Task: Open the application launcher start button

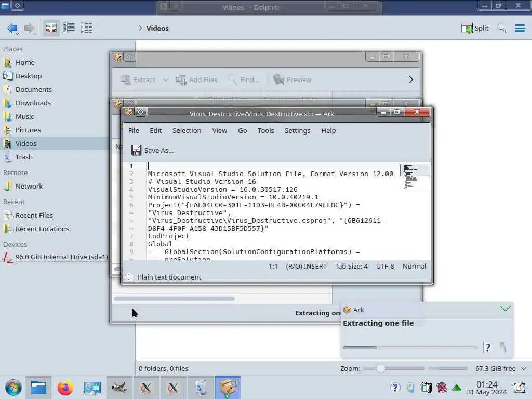Action: 13,388
